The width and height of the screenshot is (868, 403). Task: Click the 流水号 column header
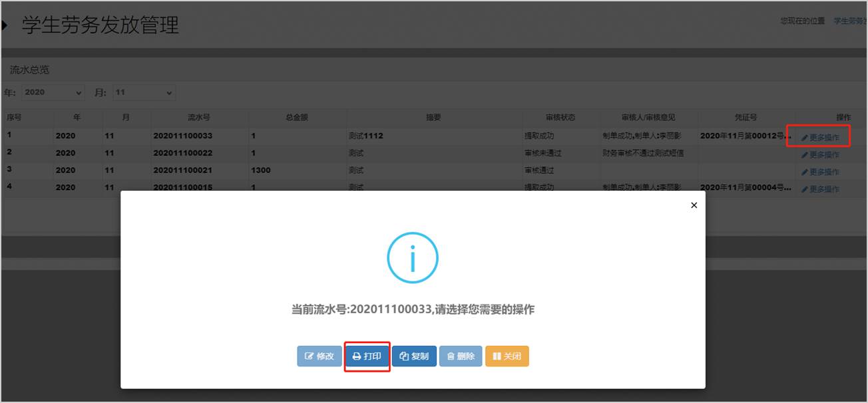[199, 118]
